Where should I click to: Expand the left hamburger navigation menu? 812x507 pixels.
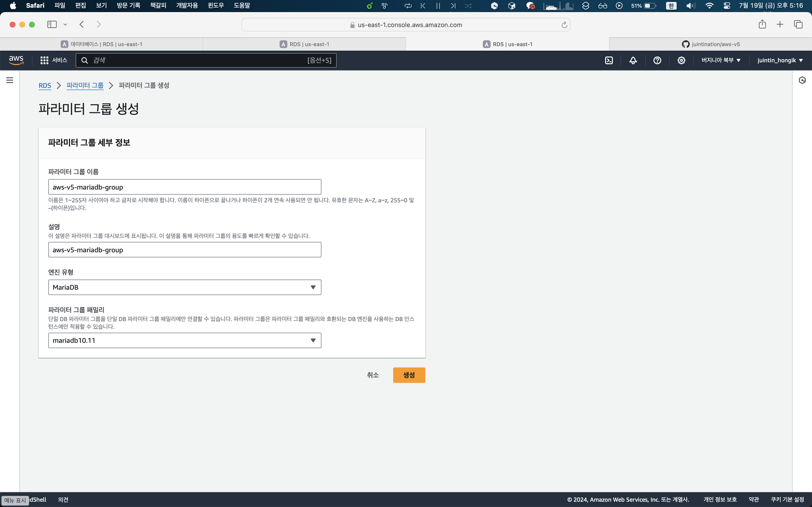coord(10,80)
